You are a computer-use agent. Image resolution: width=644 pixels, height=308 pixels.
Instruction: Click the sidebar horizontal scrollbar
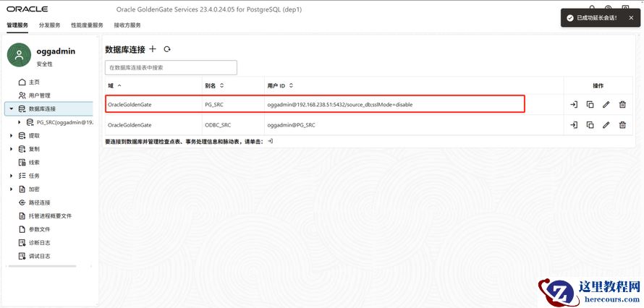pyautogui.click(x=42, y=266)
